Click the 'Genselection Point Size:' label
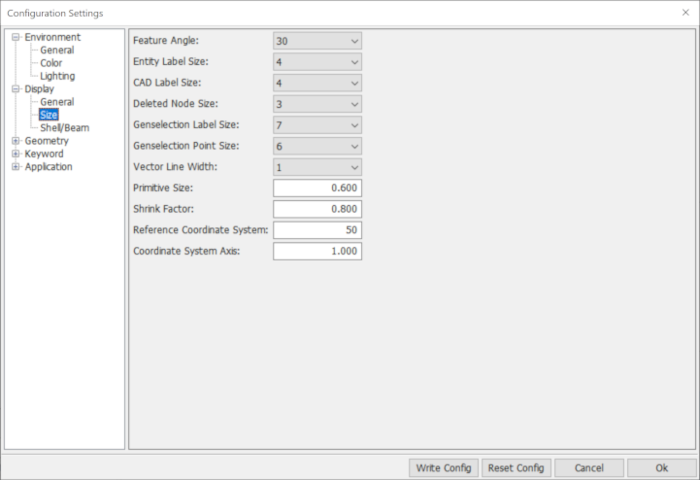700x480 pixels. [x=186, y=146]
